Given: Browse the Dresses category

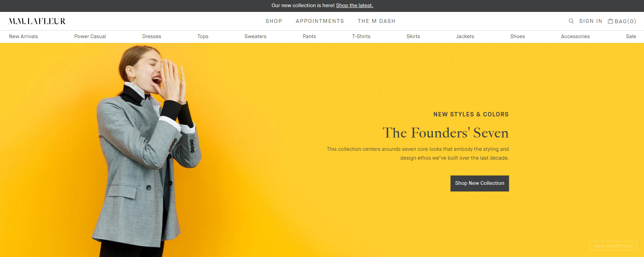Looking at the screenshot, I should [x=152, y=36].
